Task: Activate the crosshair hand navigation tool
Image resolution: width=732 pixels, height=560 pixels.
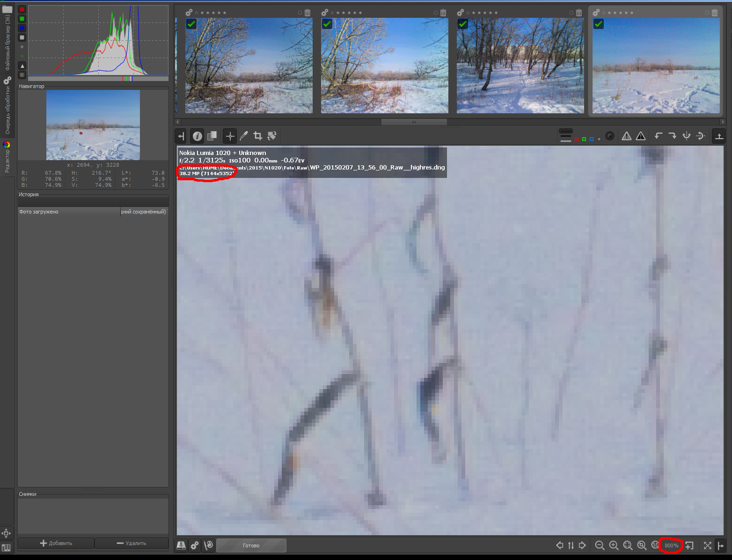Action: (x=230, y=136)
